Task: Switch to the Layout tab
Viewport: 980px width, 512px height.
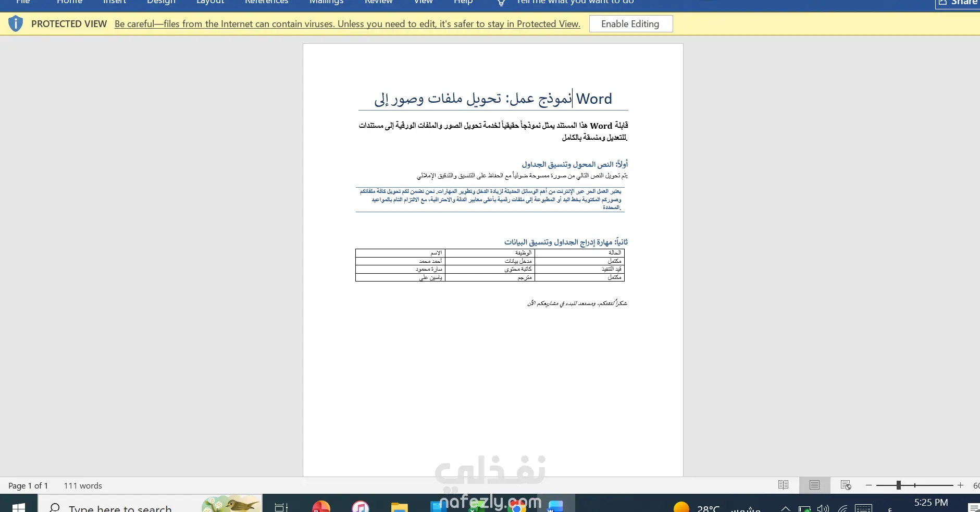Action: click(210, 3)
